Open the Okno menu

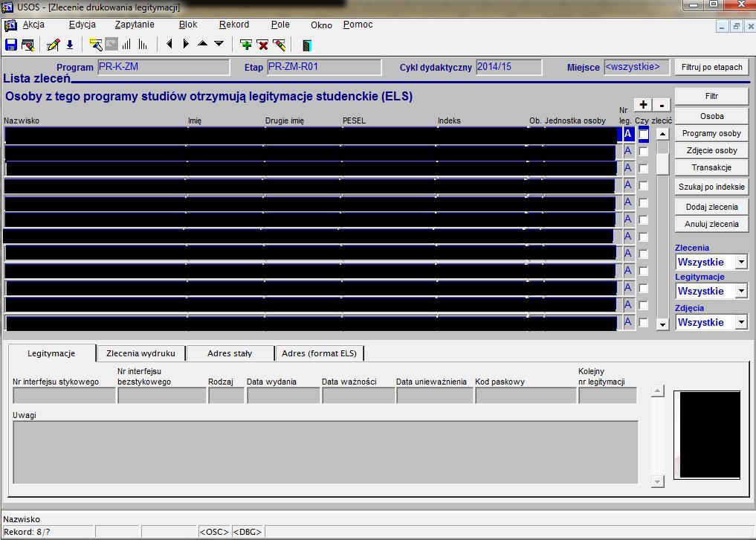pos(321,25)
